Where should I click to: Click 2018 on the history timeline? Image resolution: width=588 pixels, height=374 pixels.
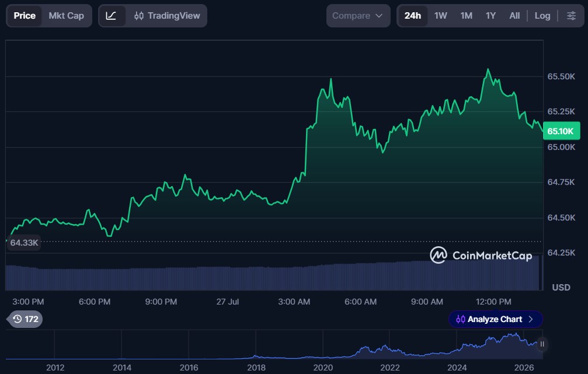(256, 368)
